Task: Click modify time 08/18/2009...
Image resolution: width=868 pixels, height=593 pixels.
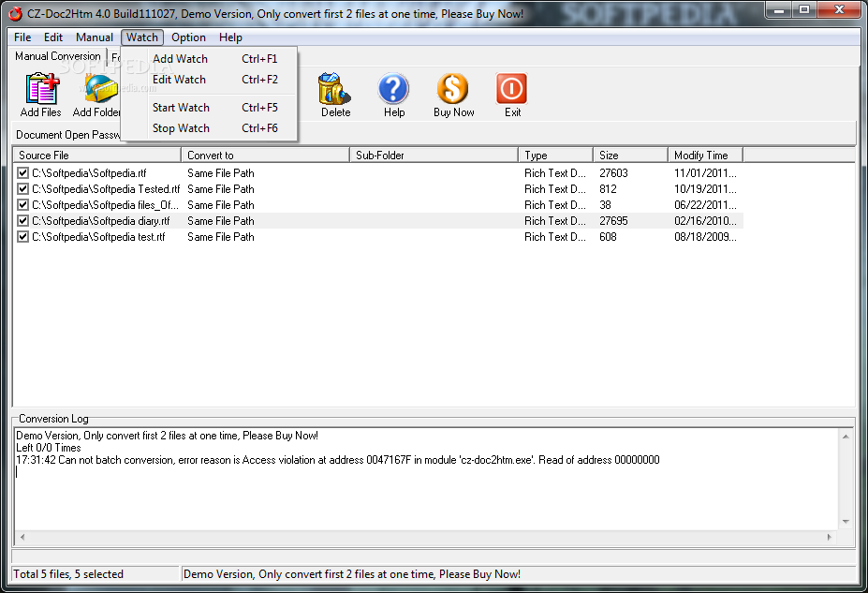Action: 705,237
